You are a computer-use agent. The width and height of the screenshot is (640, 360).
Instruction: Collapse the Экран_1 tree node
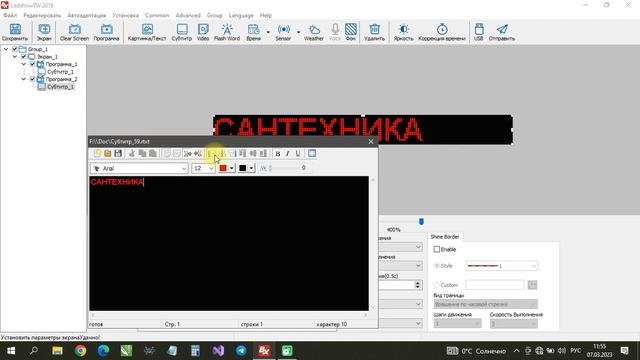15,56
